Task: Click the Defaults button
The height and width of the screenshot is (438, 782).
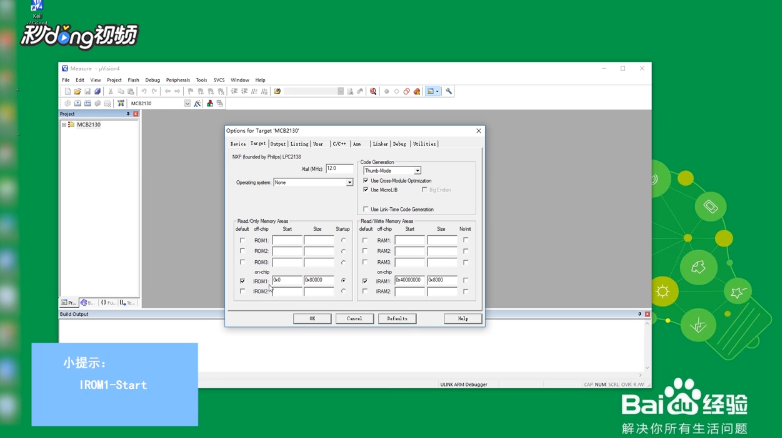Action: [x=397, y=318]
